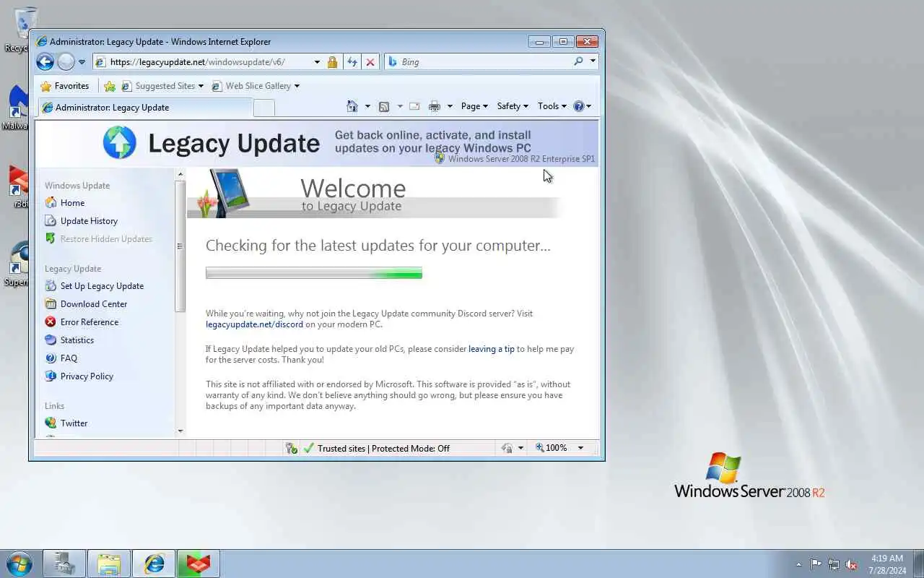Open the Download Center link

pos(94,304)
